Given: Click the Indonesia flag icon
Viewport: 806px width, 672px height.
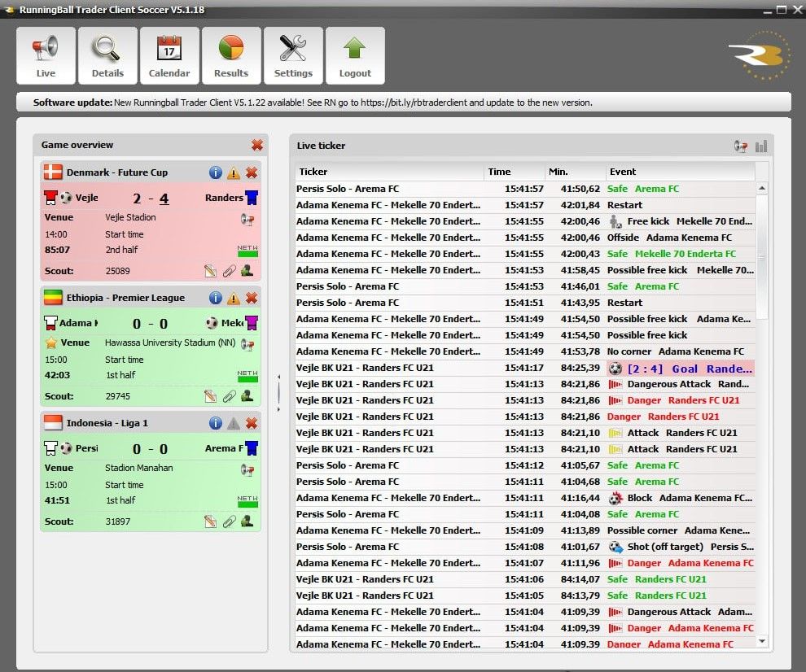Looking at the screenshot, I should pos(53,423).
